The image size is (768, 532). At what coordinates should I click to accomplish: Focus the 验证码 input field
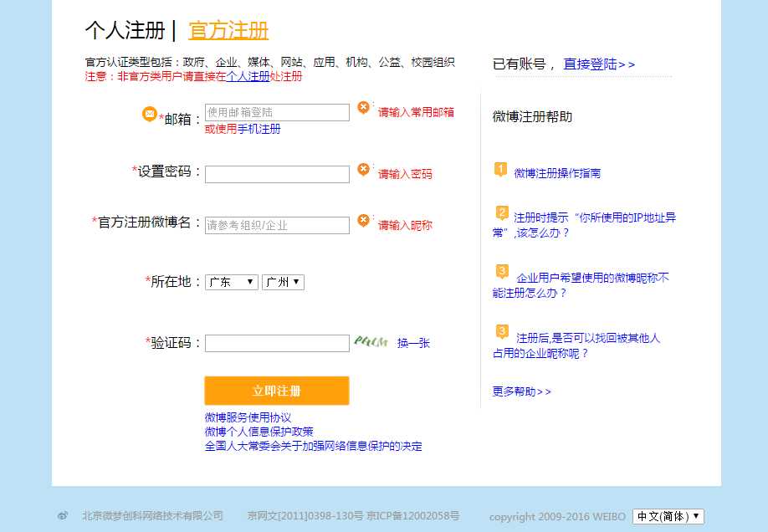click(x=277, y=343)
